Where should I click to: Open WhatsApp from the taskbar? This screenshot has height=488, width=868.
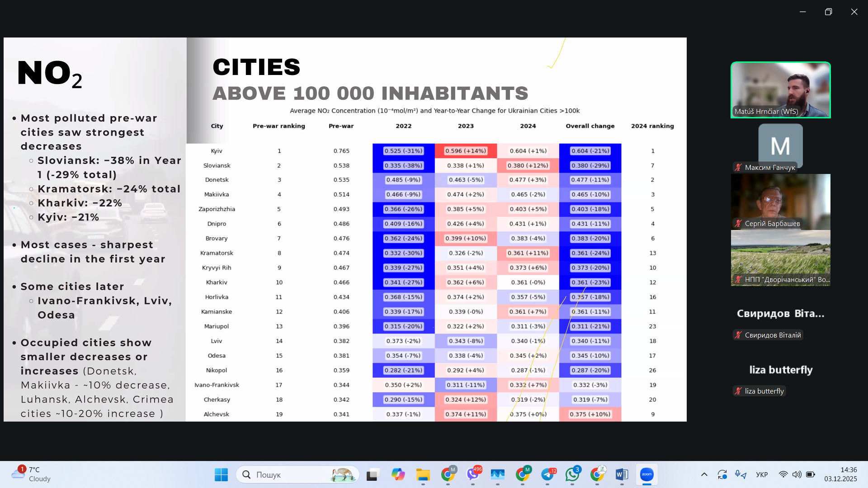coord(572,474)
